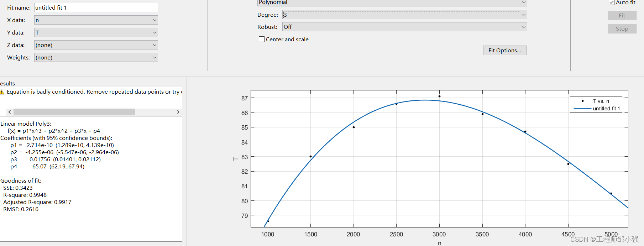644x246 pixels.
Task: Click the Fit name input field
Action: [96, 7]
